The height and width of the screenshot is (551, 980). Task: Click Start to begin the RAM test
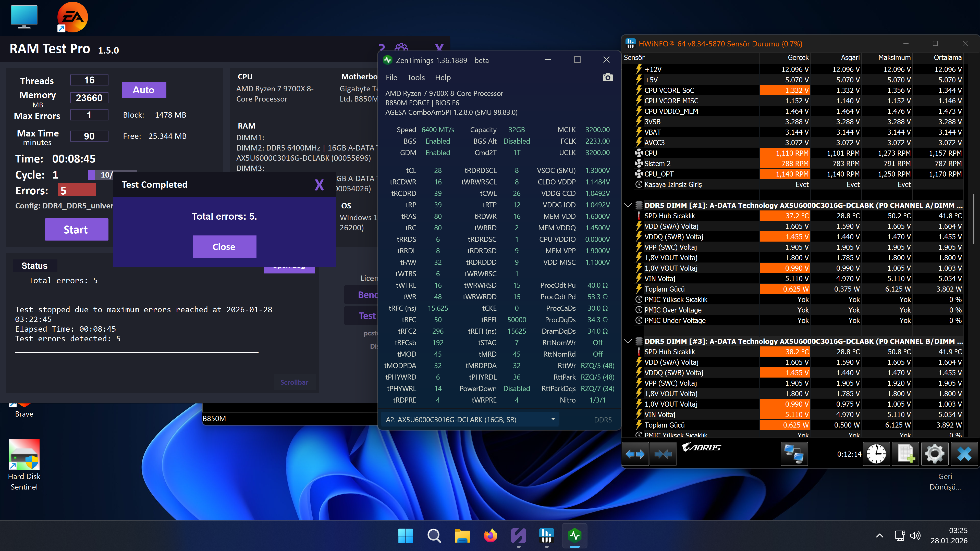[x=76, y=229]
